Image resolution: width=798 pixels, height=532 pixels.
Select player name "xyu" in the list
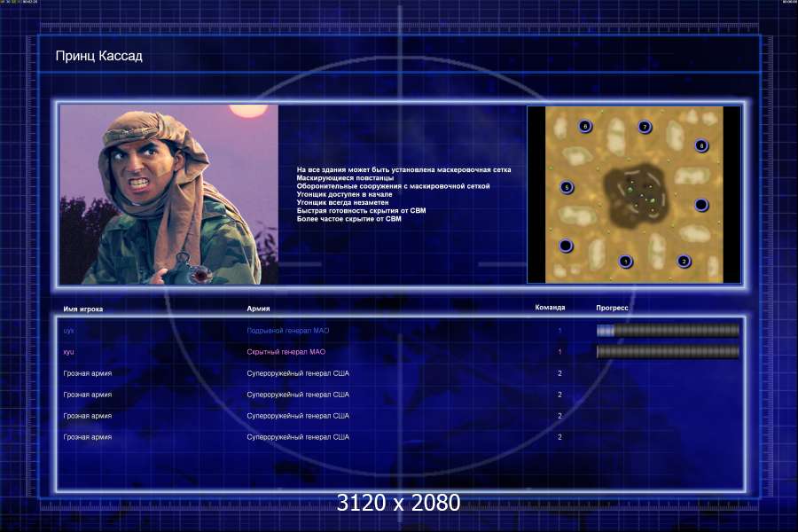(x=68, y=352)
